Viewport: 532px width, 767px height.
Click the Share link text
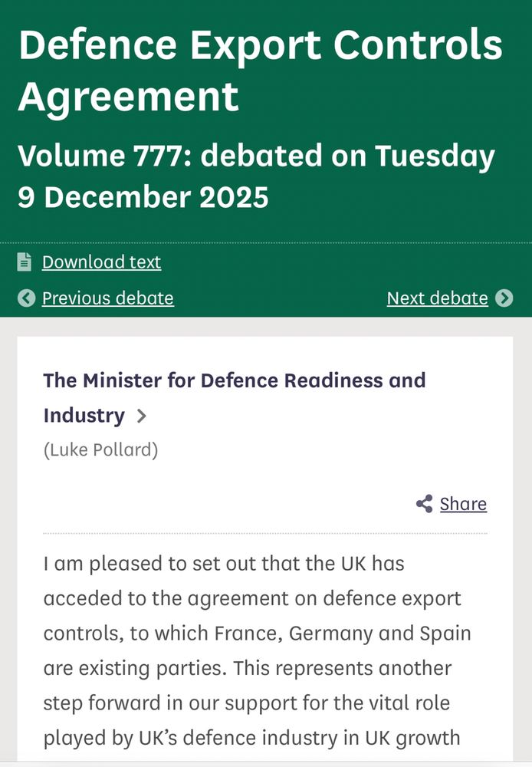point(463,504)
